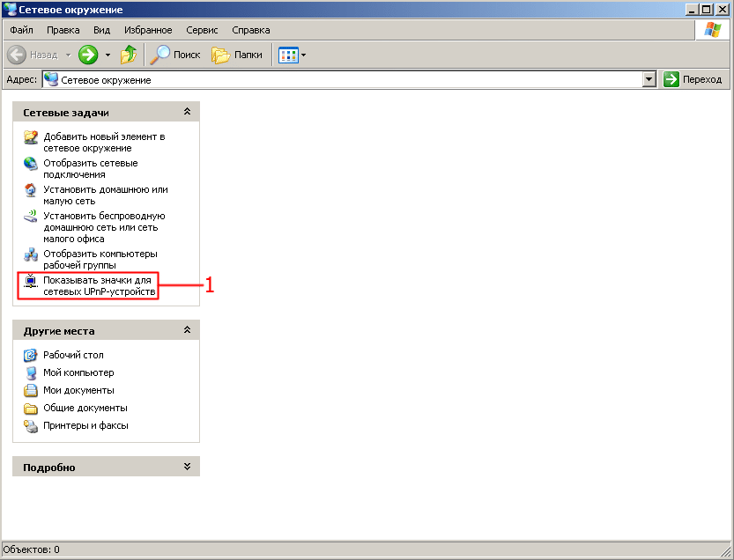Click the Up one level folder icon

pos(129,55)
